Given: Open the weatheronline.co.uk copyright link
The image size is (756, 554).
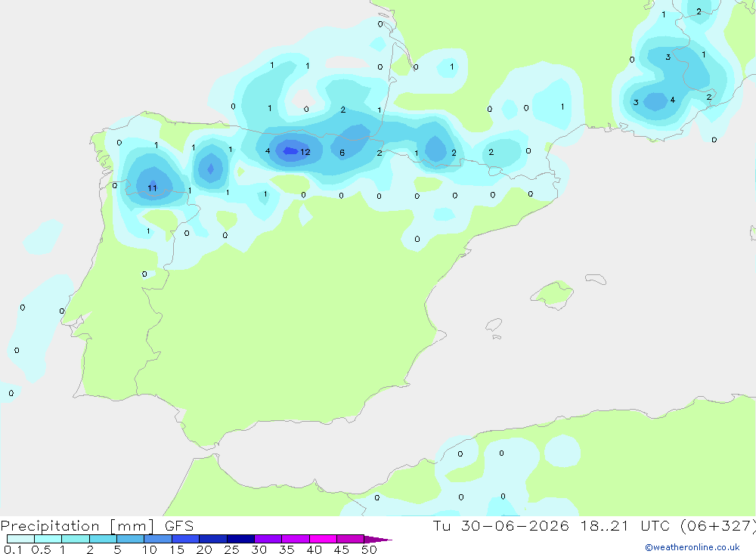Looking at the screenshot, I should (x=692, y=547).
